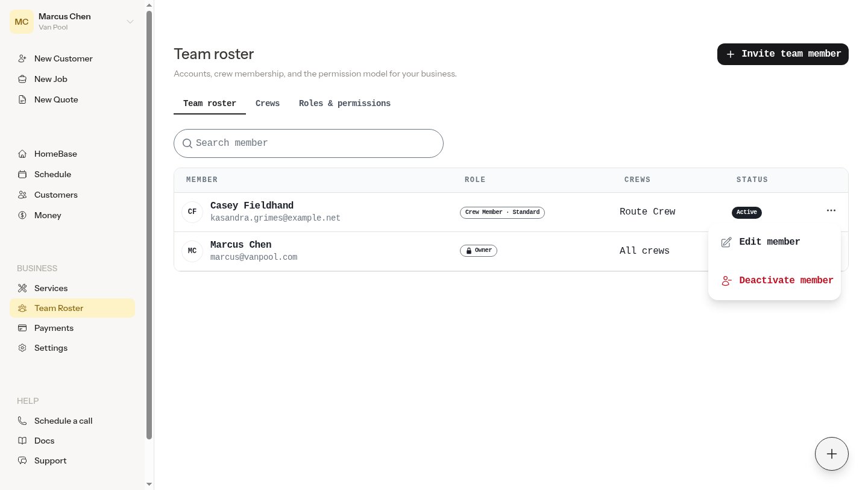Click the Money dollar icon
Viewport: 868px width, 490px height.
(x=22, y=215)
